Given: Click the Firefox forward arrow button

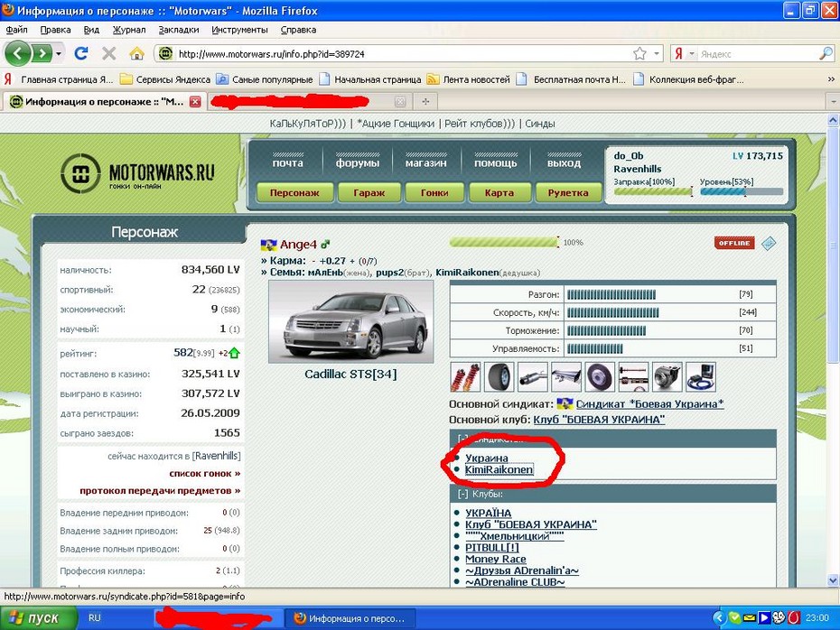Looking at the screenshot, I should coord(42,53).
